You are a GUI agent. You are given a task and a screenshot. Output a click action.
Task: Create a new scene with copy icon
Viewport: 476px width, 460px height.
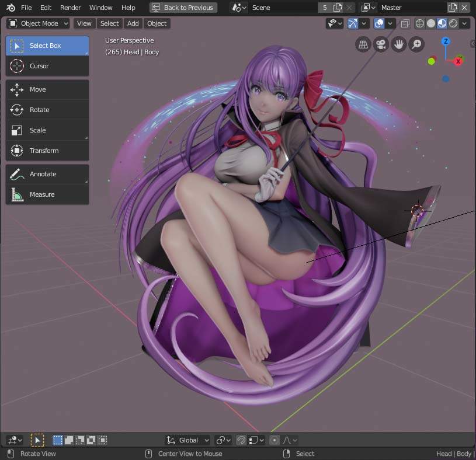tap(338, 8)
